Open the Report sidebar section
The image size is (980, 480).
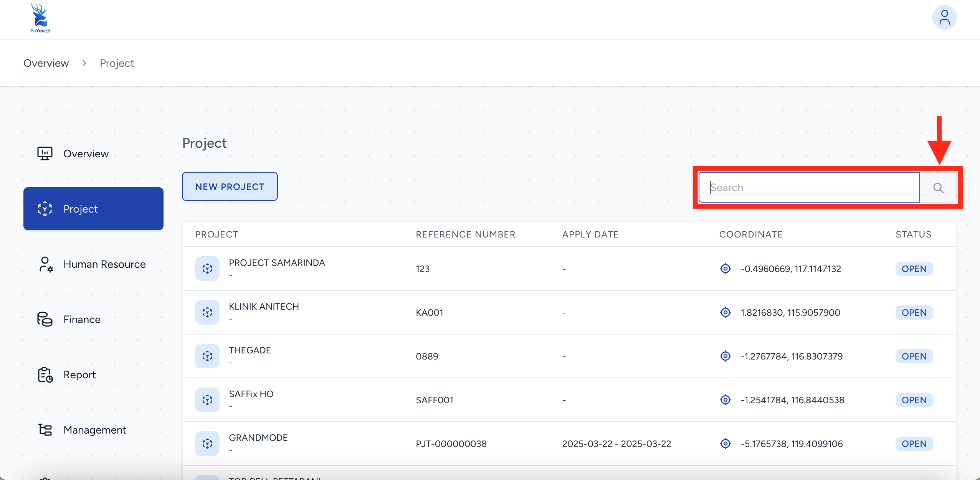point(79,374)
